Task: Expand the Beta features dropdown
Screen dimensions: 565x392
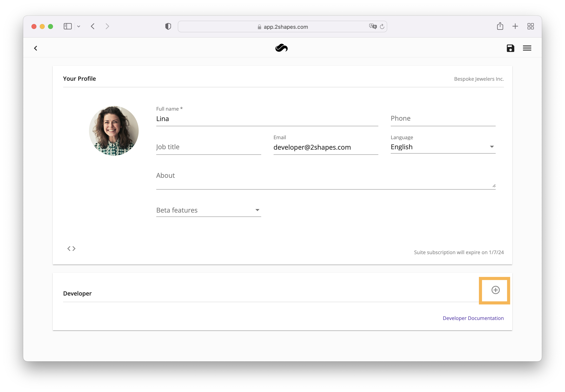Action: click(x=208, y=210)
